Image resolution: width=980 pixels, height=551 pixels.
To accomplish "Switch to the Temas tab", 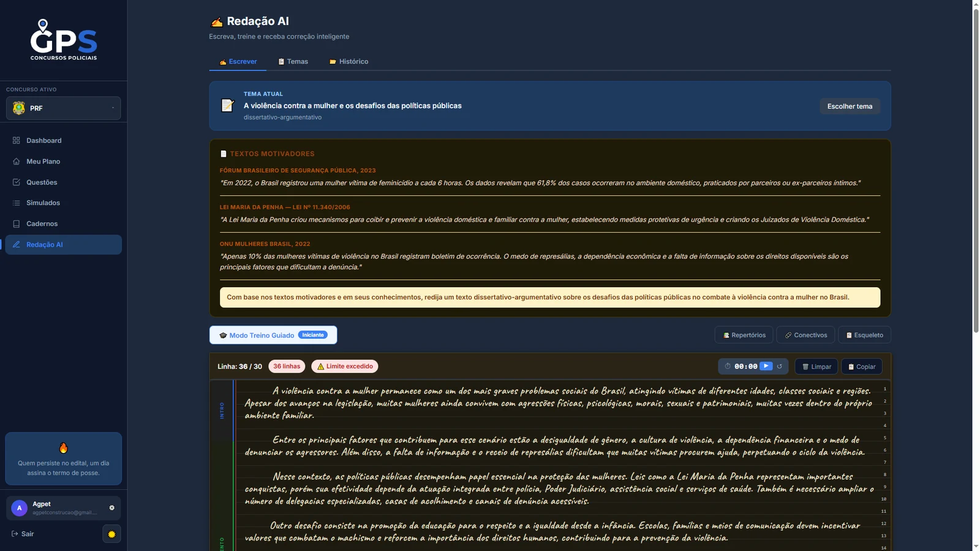I will click(x=293, y=62).
